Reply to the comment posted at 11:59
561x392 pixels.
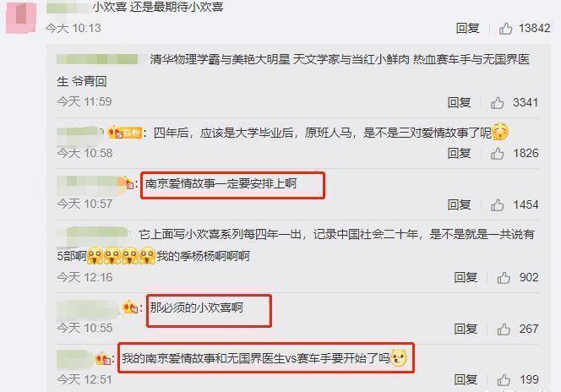coord(459,103)
